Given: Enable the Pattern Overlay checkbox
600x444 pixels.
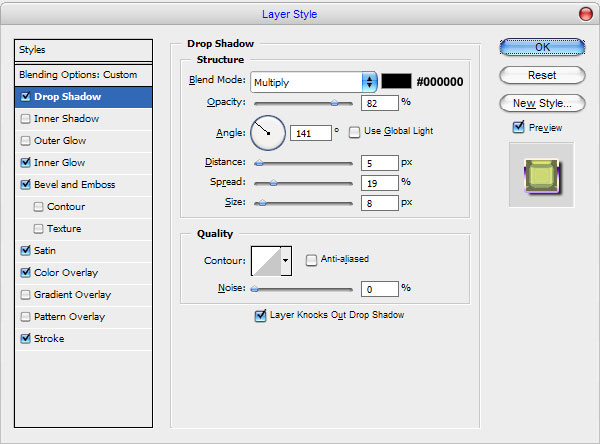Looking at the screenshot, I should [26, 317].
